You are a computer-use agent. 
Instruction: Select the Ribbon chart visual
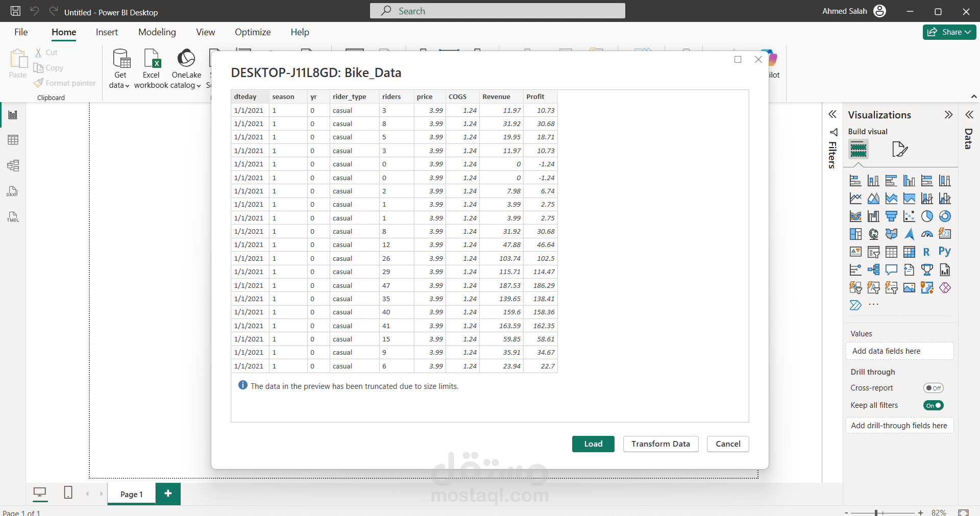855,216
